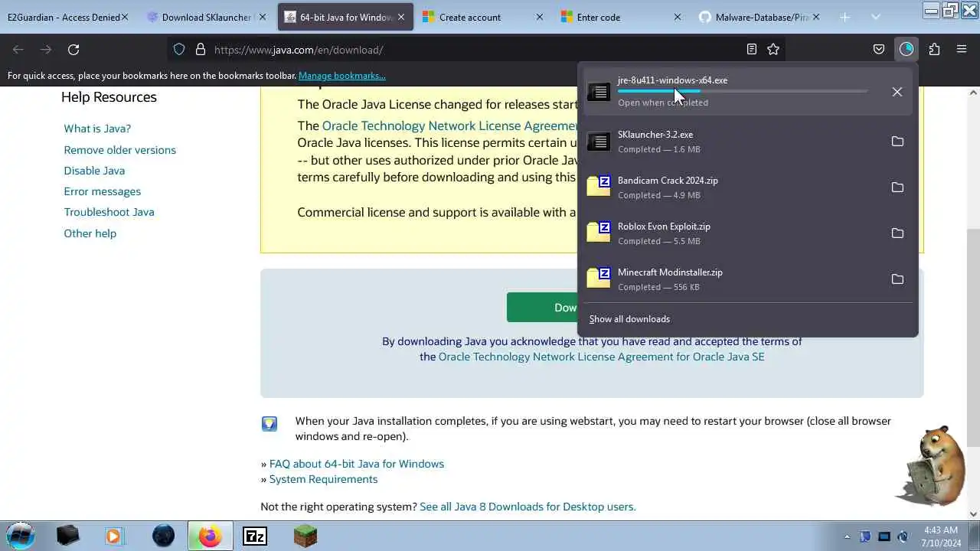Open the extensions puzzle icon
This screenshot has width=980, height=551.
pos(934,50)
